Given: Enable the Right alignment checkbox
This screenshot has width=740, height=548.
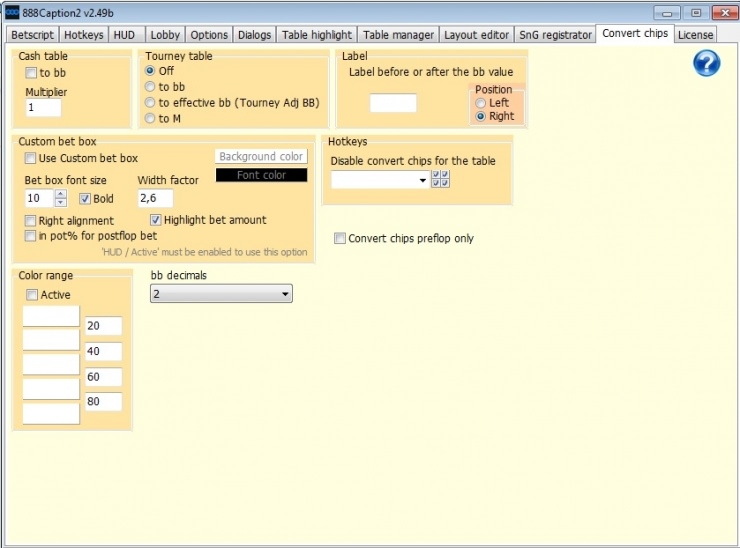Looking at the screenshot, I should click(30, 220).
